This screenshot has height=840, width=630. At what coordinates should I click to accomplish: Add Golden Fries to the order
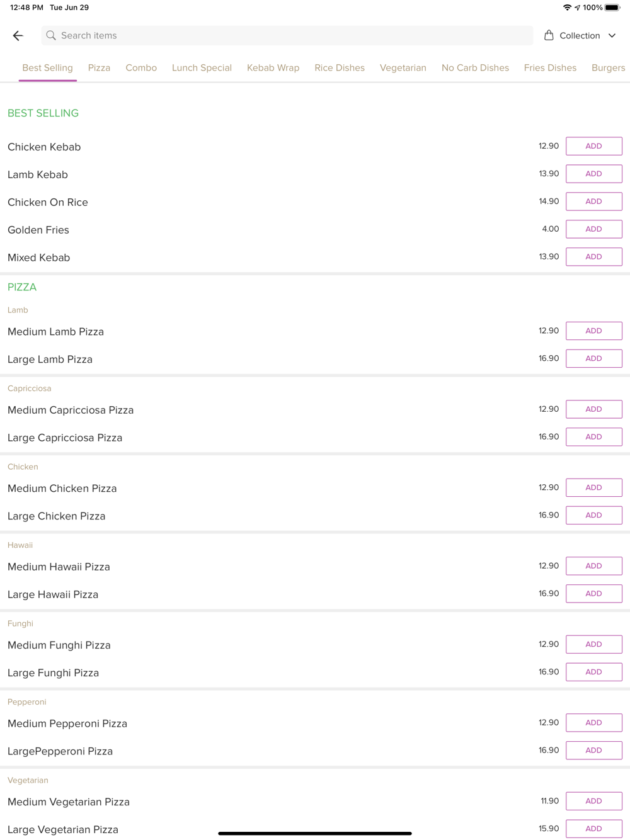[x=593, y=229]
